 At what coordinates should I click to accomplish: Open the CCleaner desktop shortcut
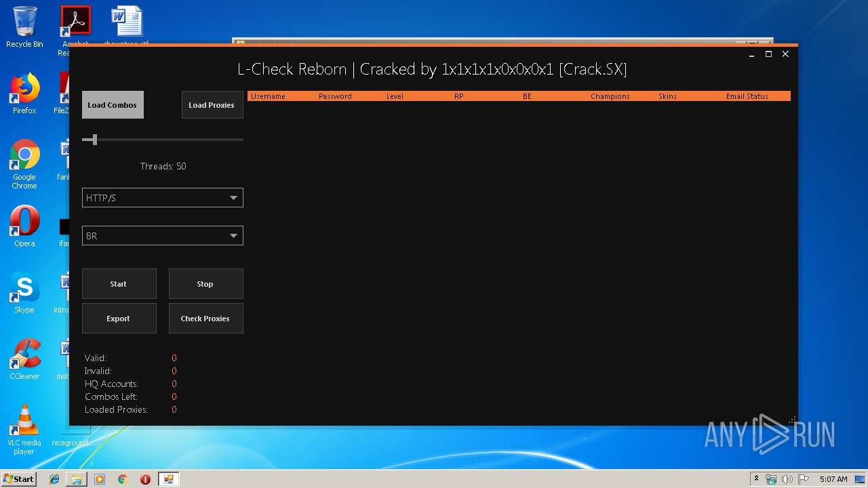click(x=24, y=359)
